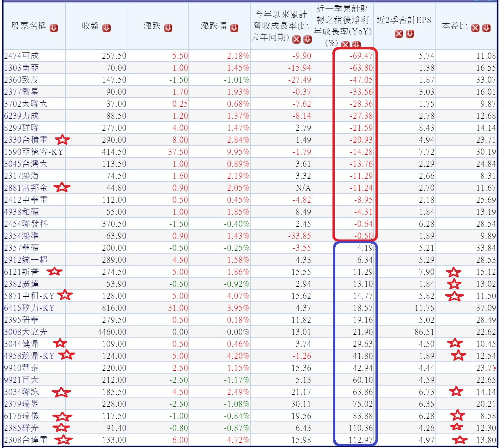Open stock 2382廣達
Screen dimensions: 500x448
point(21,284)
